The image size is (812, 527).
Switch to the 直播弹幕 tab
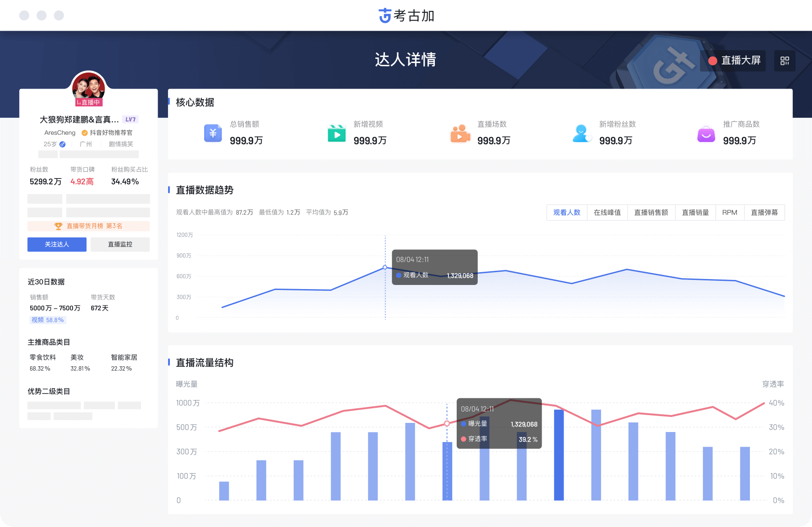[764, 212]
